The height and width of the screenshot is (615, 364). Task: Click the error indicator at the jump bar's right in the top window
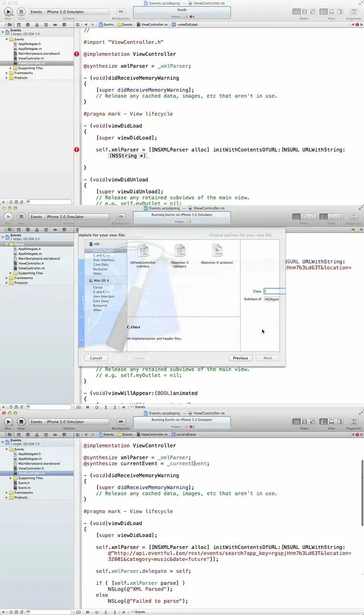[357, 24]
